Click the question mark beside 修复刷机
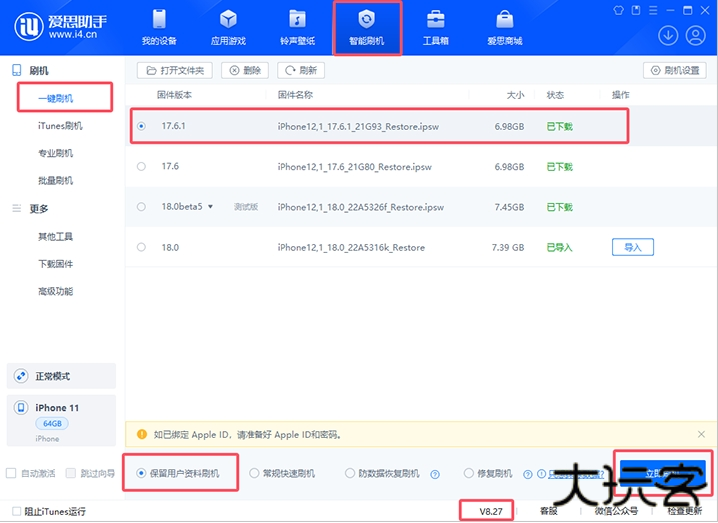The image size is (718, 523). tap(528, 474)
